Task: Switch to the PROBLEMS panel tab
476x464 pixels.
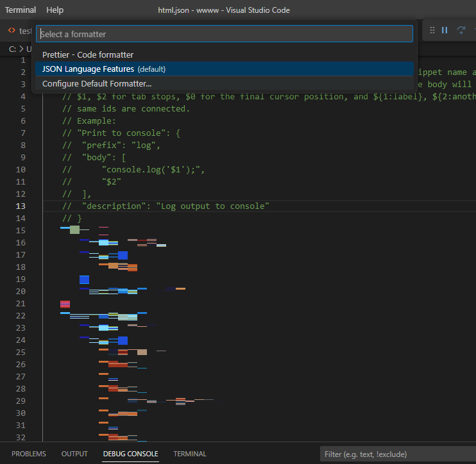Action: point(29,454)
